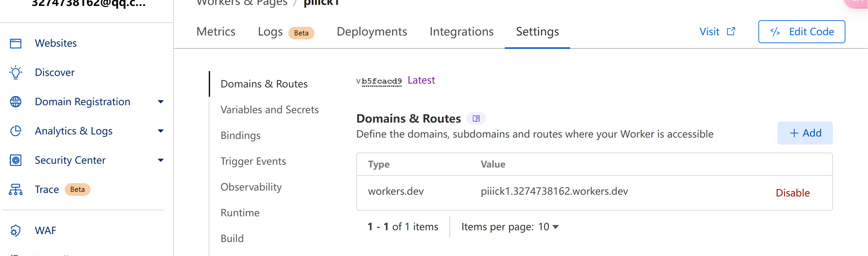Click the Trace network icon
Screen dimensions: 868x256
click(x=16, y=189)
